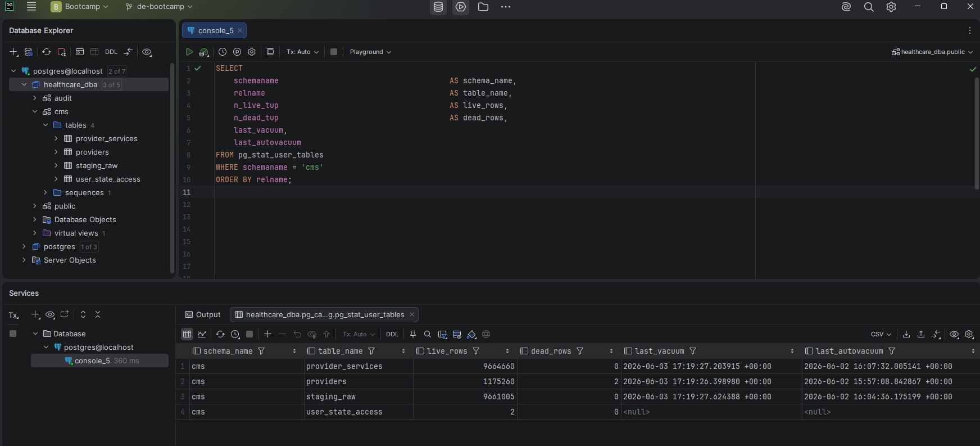Open editor tab options kebab menu

[969, 30]
